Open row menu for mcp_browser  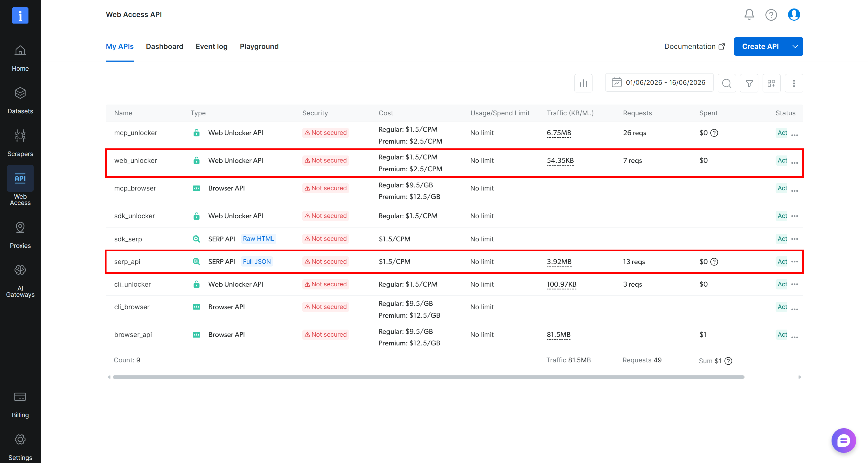(x=795, y=191)
